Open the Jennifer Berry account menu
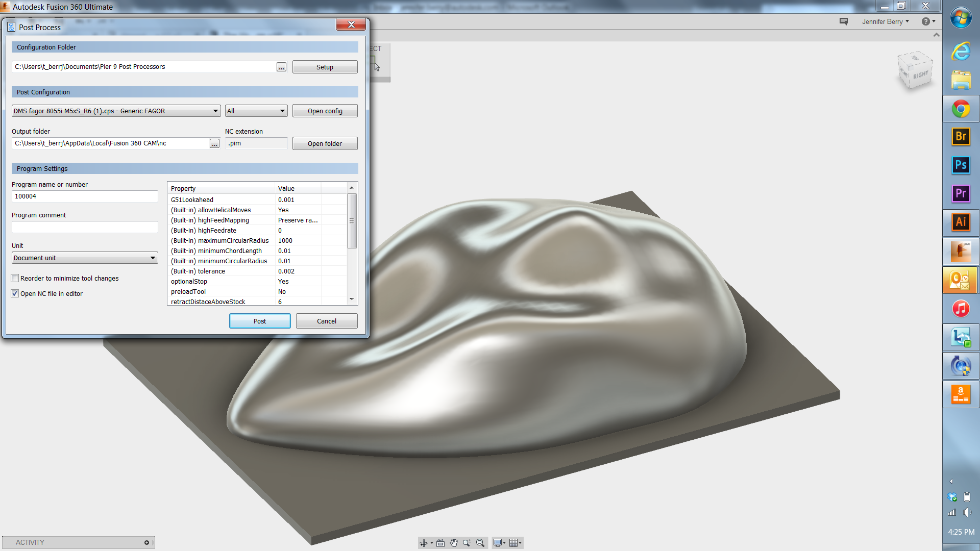 click(886, 21)
